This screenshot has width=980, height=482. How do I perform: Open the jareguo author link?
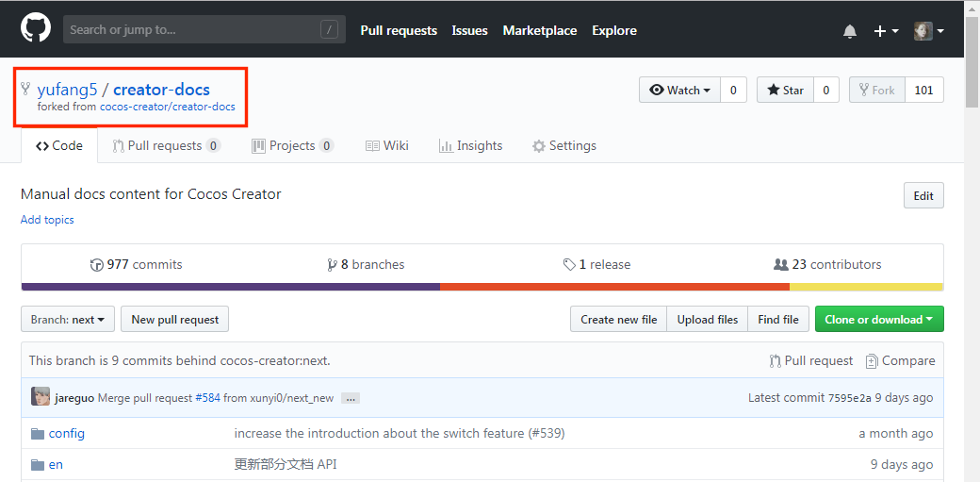(74, 398)
